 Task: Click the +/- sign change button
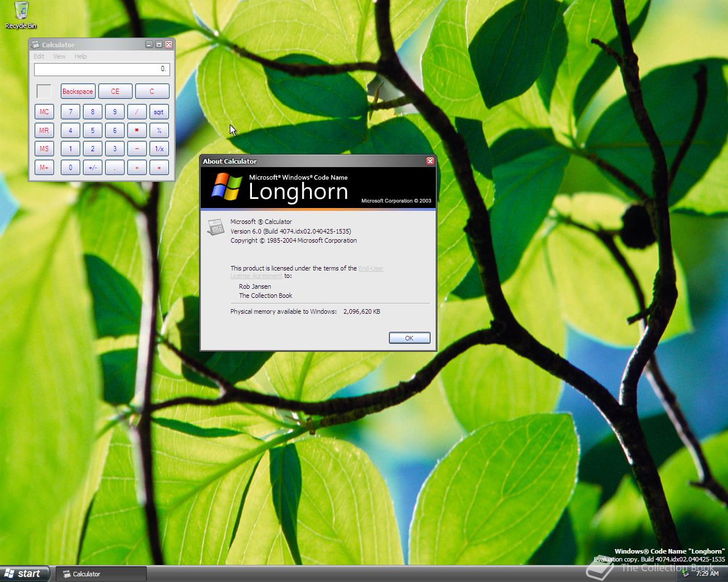tap(93, 168)
